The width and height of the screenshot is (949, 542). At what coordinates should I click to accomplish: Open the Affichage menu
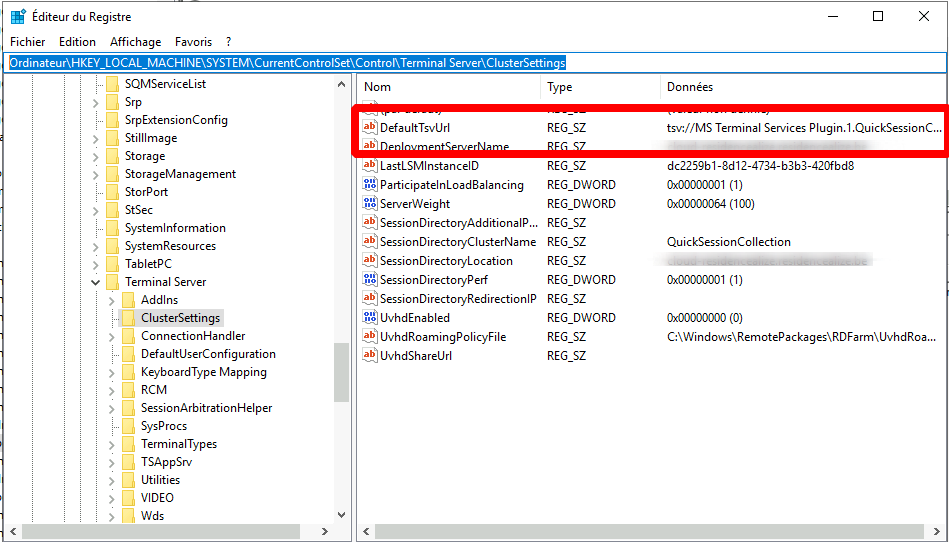[x=135, y=42]
